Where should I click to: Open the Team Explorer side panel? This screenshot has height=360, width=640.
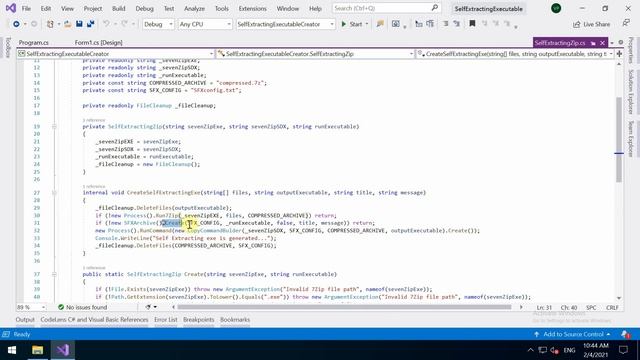631,138
